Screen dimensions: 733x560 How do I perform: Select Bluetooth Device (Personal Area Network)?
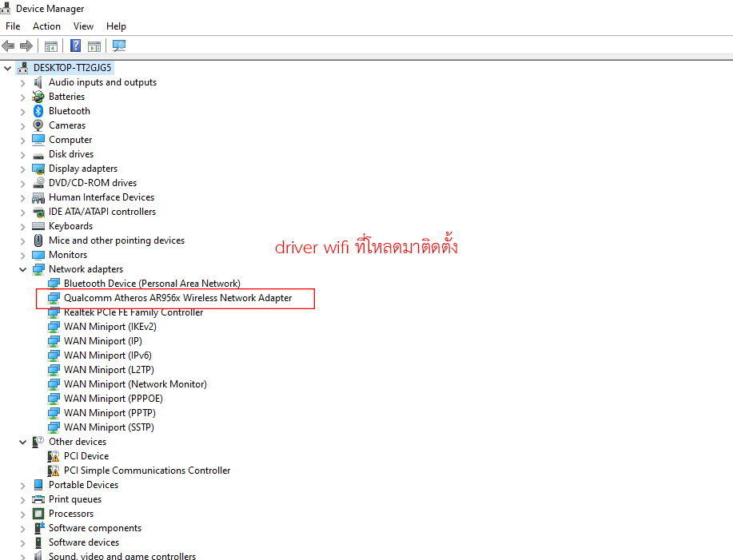pos(152,284)
